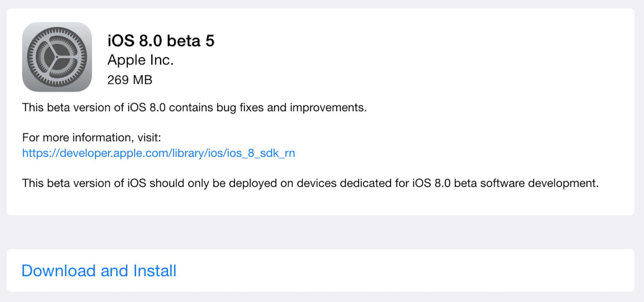Open the developer.apple.com iOS 8 SDK link

click(158, 153)
